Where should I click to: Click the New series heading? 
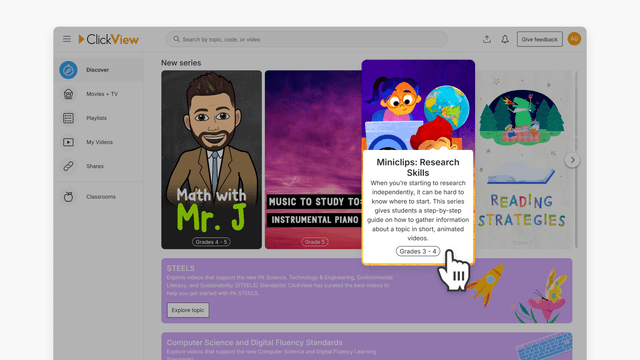pyautogui.click(x=181, y=63)
